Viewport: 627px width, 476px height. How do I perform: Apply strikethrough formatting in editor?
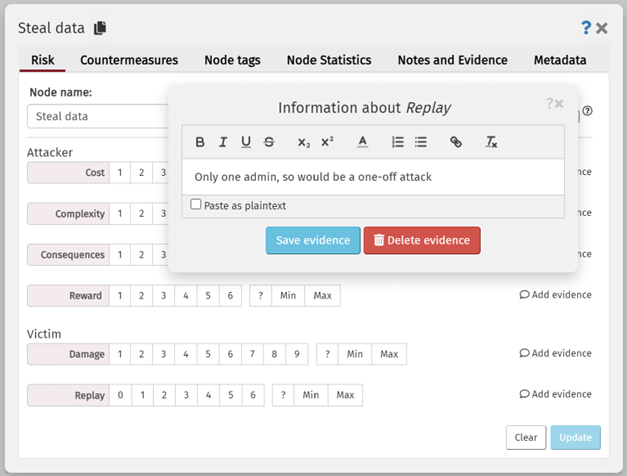point(269,142)
